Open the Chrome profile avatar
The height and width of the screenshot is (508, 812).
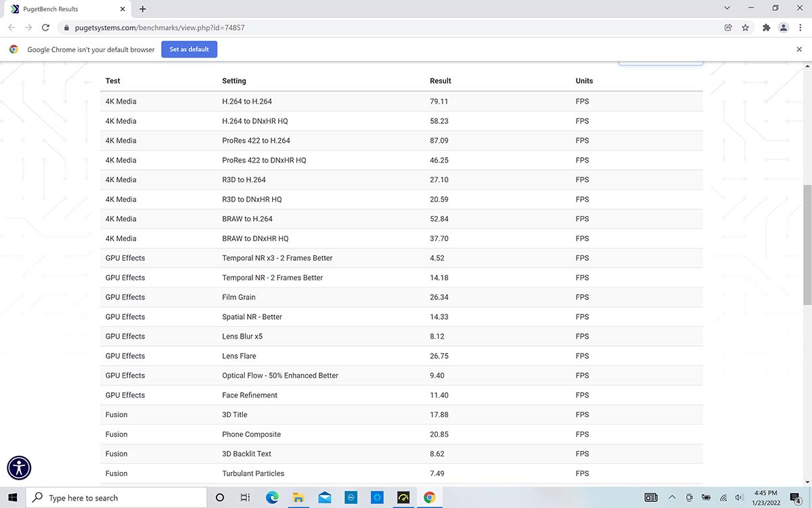(x=783, y=28)
